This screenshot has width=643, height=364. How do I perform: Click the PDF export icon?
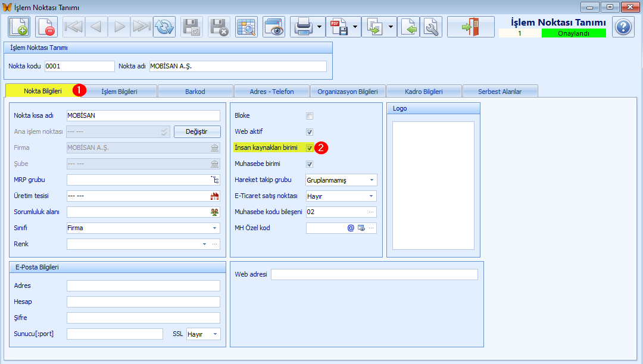click(339, 27)
